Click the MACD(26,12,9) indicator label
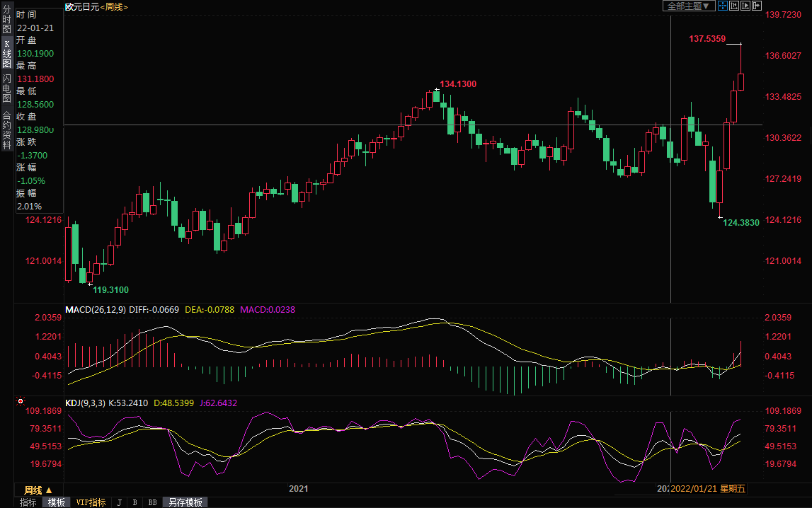Screen dimensions: 812x508 96,310
